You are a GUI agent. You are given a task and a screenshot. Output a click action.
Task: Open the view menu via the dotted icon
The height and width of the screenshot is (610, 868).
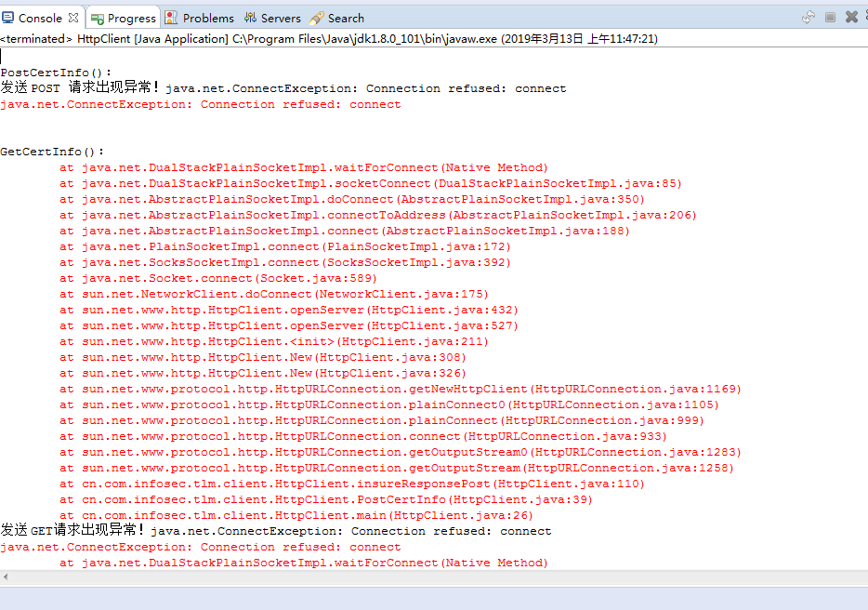pyautogui.click(x=865, y=15)
